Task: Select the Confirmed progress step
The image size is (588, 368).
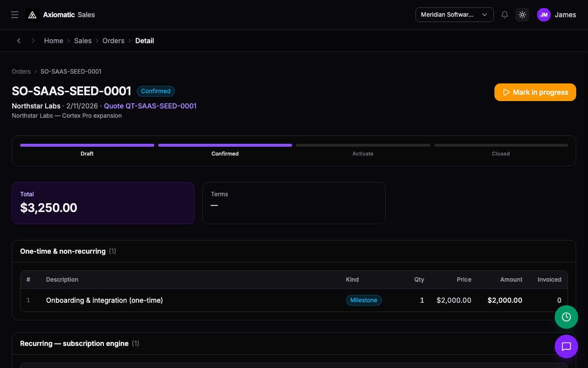Action: click(225, 150)
